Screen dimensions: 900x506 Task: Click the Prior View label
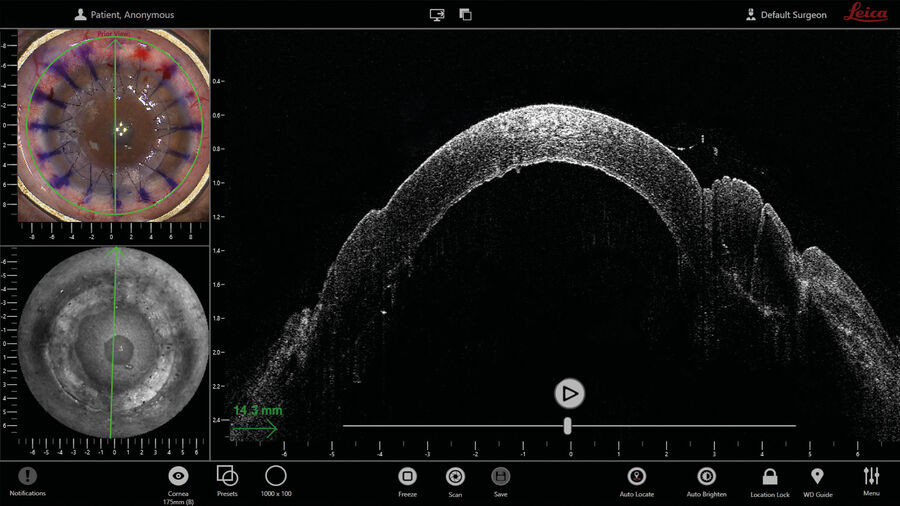(112, 34)
